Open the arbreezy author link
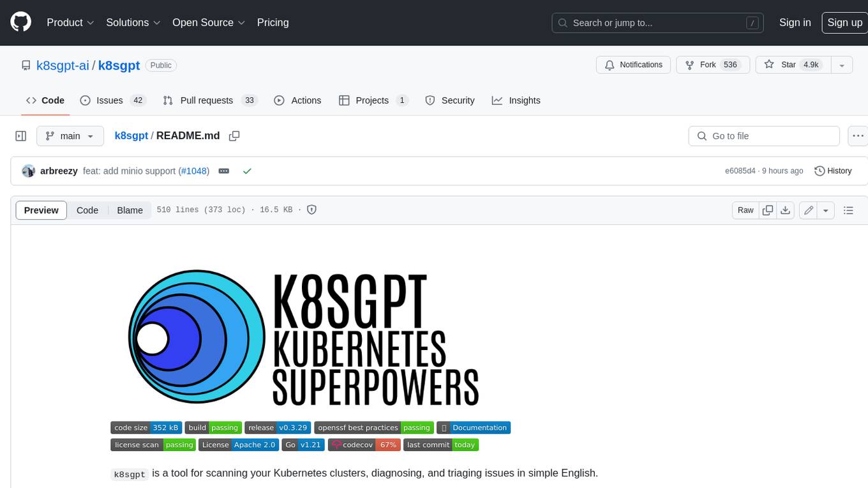Screen dimensions: 868x488 pyautogui.click(x=59, y=171)
